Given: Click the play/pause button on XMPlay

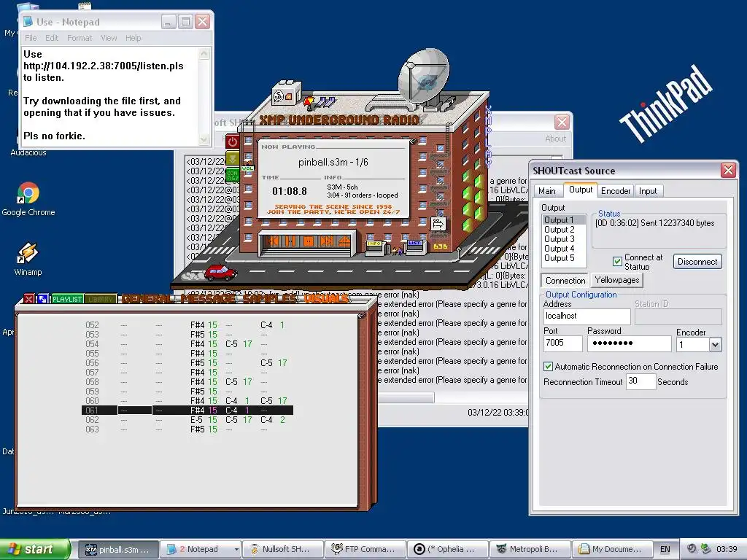Looking at the screenshot, I should (x=290, y=241).
